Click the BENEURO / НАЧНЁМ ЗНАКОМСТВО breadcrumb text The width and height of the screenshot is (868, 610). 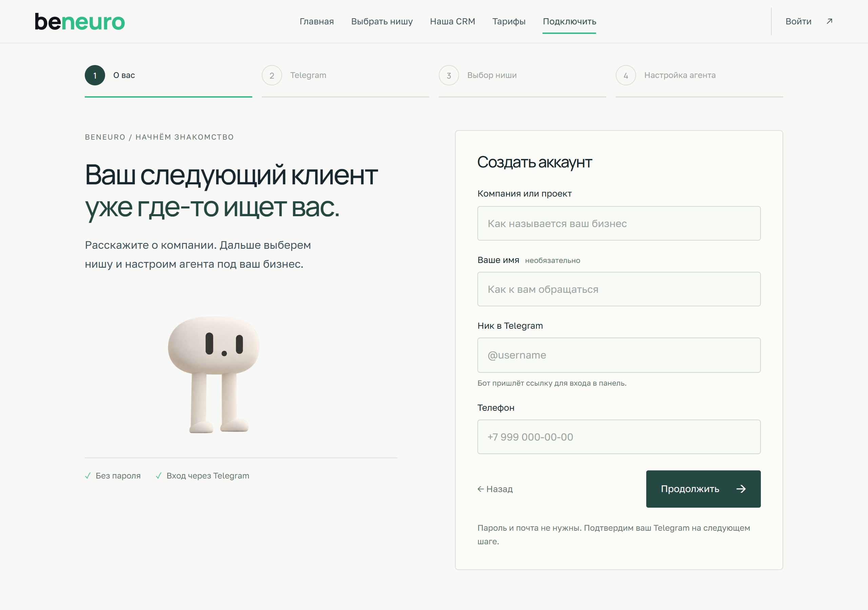(159, 137)
